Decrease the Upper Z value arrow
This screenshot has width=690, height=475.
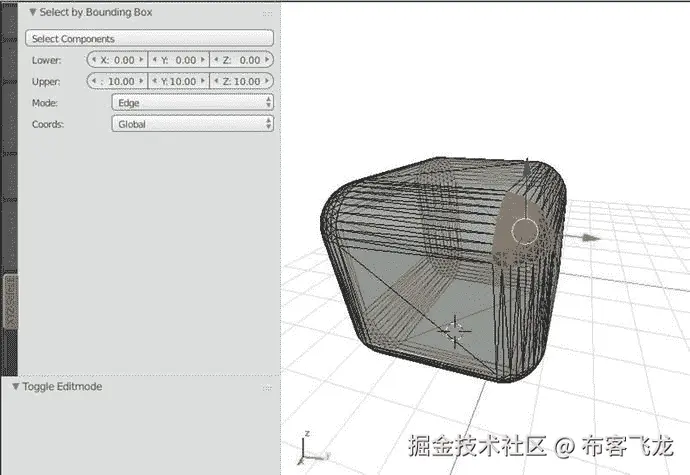(216, 81)
